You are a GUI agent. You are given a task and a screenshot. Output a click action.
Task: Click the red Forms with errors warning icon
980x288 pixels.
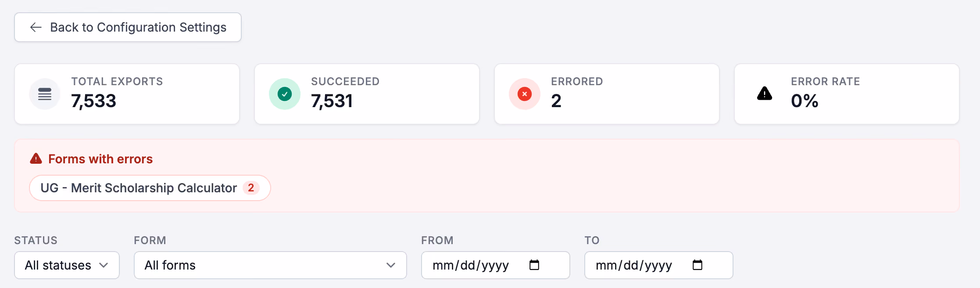[36, 158]
